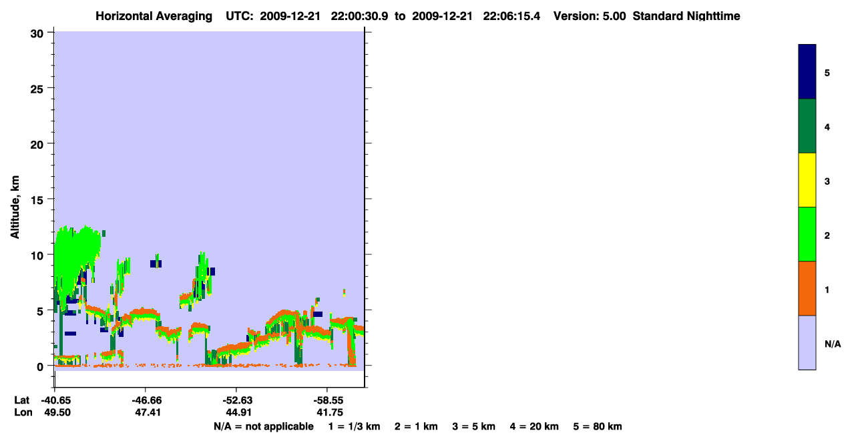The image size is (868, 445).
Task: Click the start time '22:00:30.9'
Action: [362, 16]
